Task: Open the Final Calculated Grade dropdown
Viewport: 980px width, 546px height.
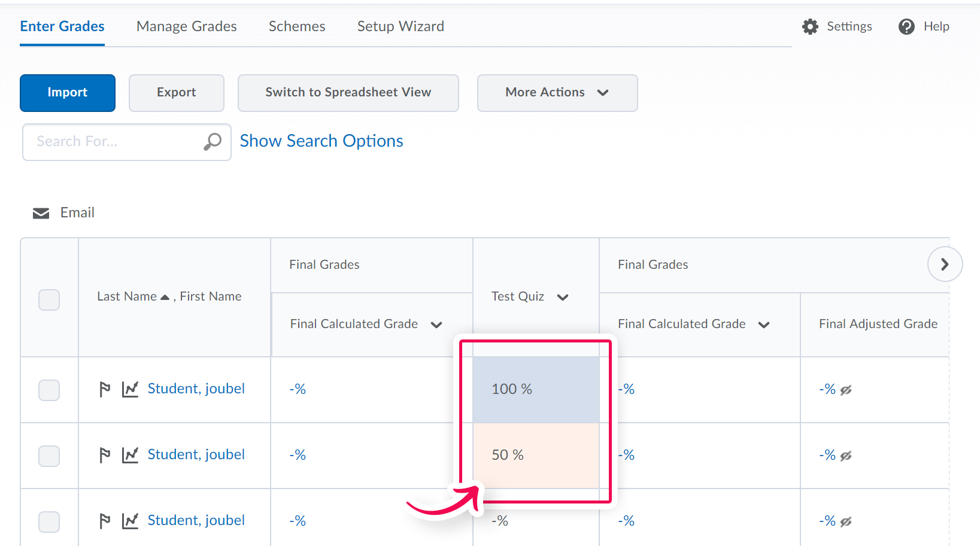Action: tap(437, 324)
